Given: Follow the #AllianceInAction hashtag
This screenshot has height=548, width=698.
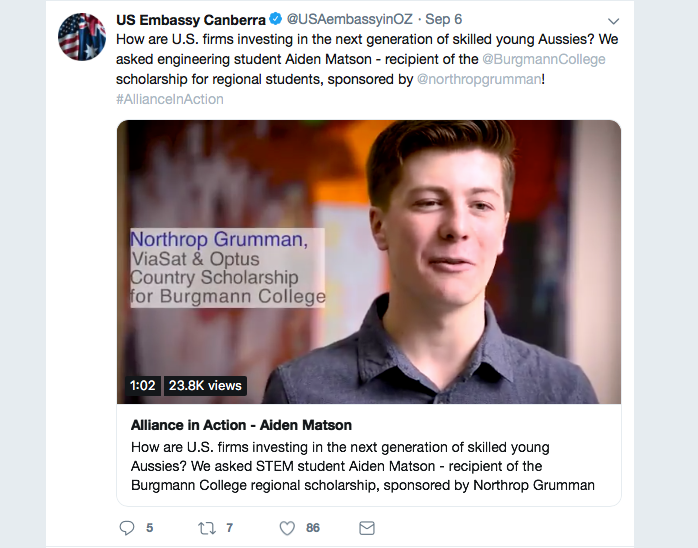Looking at the screenshot, I should click(170, 99).
